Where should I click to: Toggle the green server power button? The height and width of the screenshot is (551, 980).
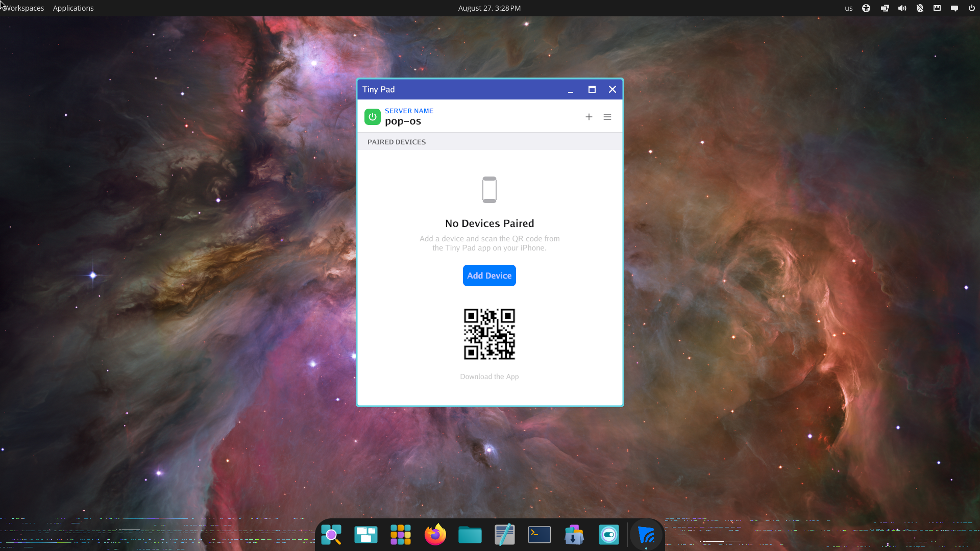[373, 117]
